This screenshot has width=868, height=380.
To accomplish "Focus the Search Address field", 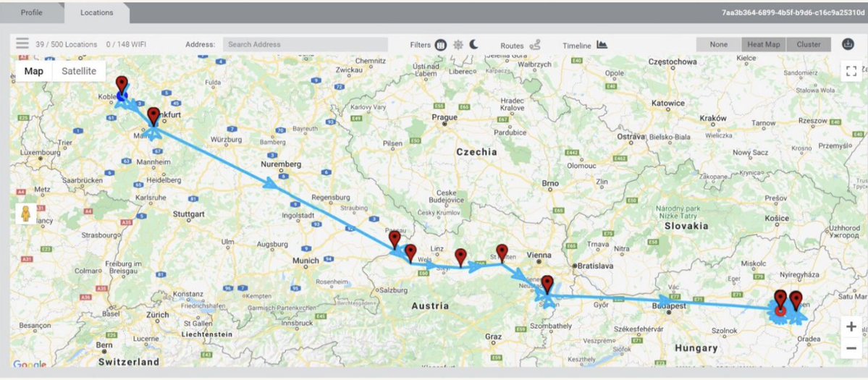I will [306, 45].
